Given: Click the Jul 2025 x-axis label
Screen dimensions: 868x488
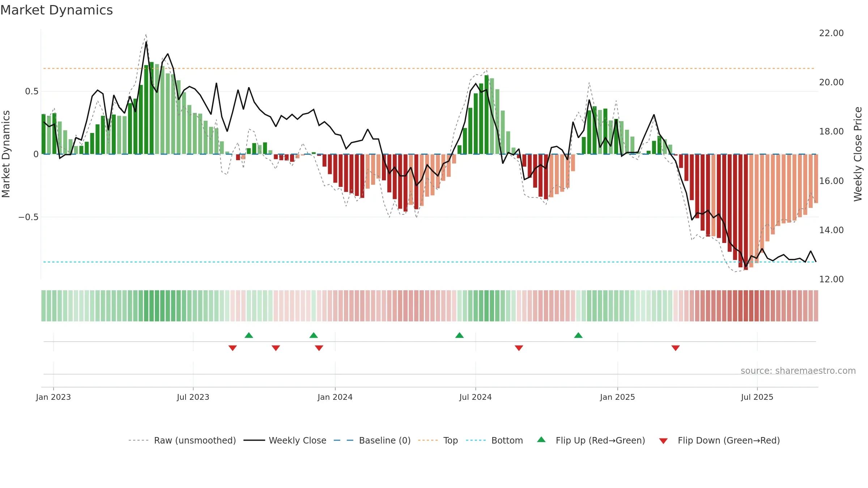Looking at the screenshot, I should click(x=757, y=397).
